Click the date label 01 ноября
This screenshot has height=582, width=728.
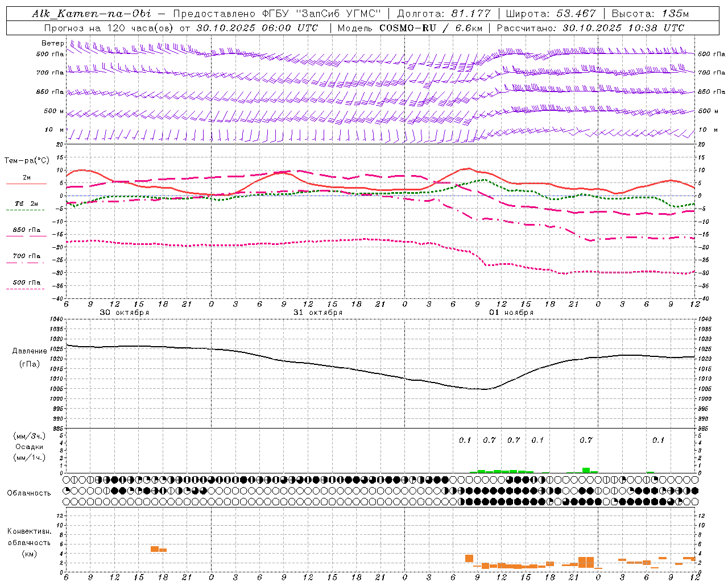(x=511, y=312)
